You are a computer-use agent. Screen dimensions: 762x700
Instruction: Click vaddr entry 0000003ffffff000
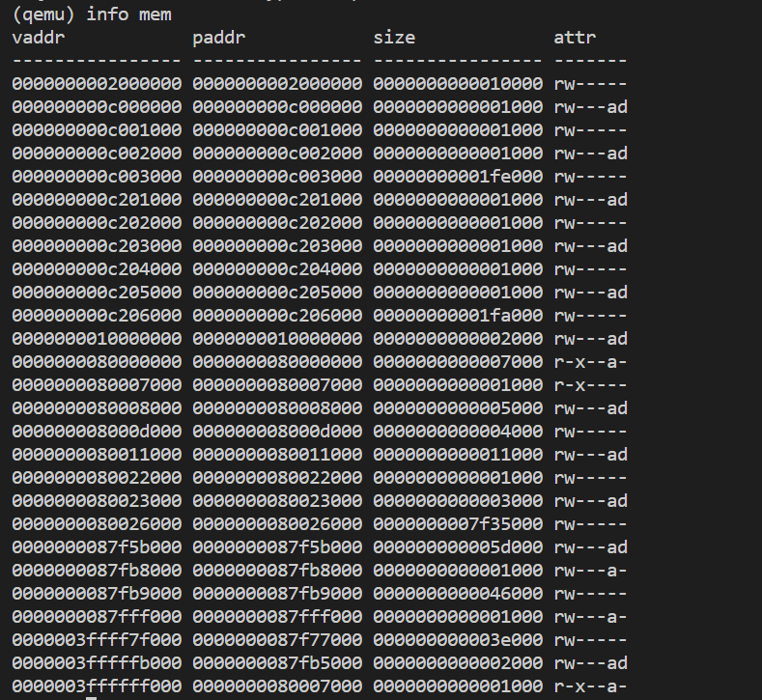pyautogui.click(x=98, y=686)
